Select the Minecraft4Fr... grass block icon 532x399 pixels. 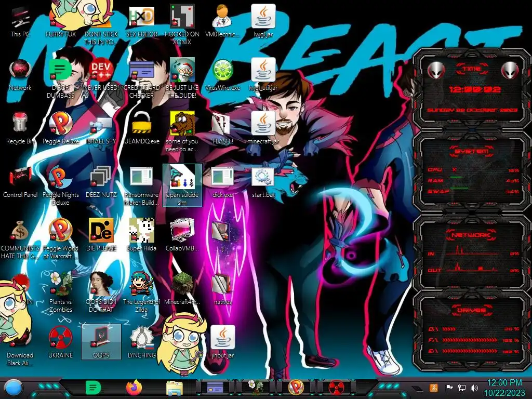pyautogui.click(x=182, y=289)
